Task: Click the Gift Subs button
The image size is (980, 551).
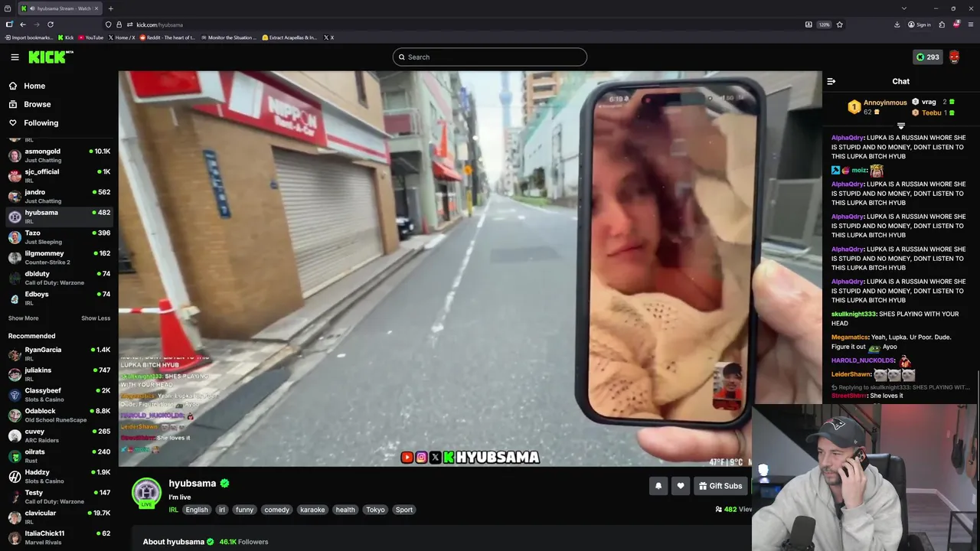Action: (720, 486)
